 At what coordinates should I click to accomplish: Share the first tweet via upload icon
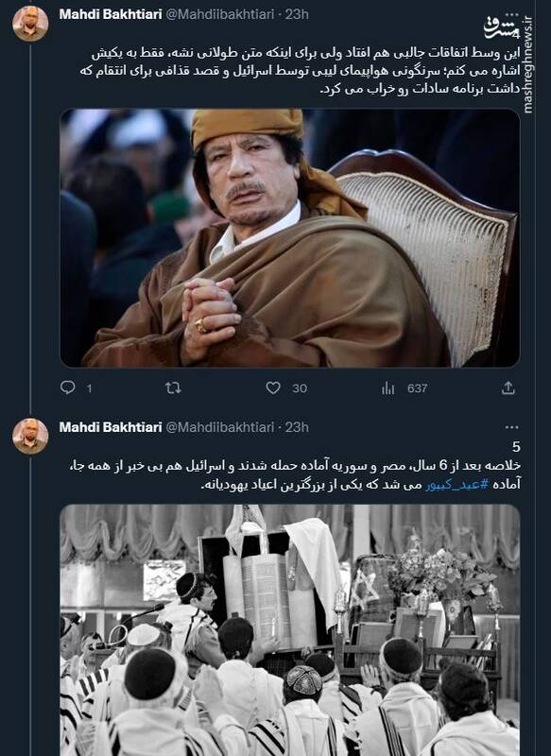pyautogui.click(x=508, y=387)
